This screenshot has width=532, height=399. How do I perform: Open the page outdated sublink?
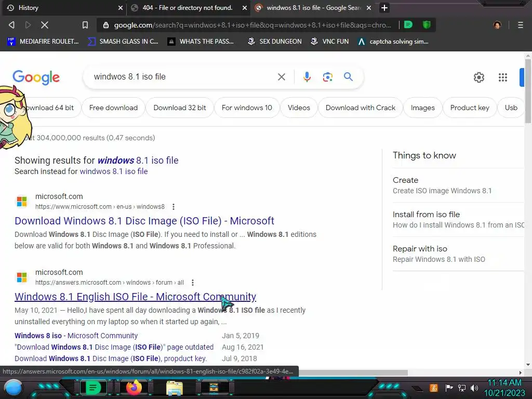pyautogui.click(x=114, y=347)
